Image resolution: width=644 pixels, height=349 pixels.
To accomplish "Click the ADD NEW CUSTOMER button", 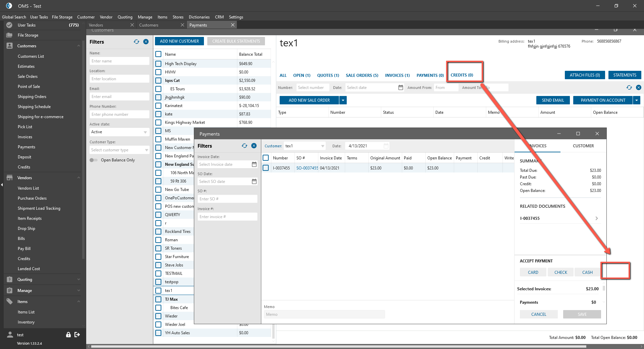I will [179, 41].
